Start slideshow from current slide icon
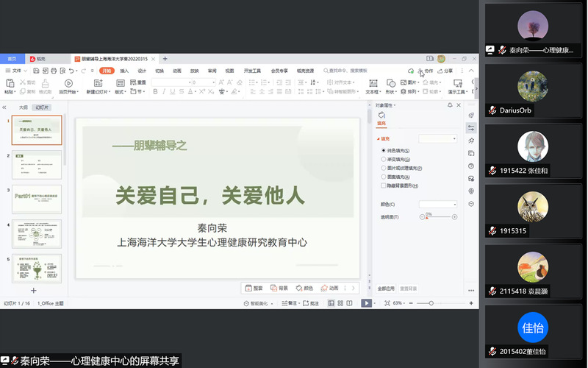Image resolution: width=588 pixels, height=368 pixels. point(68,84)
